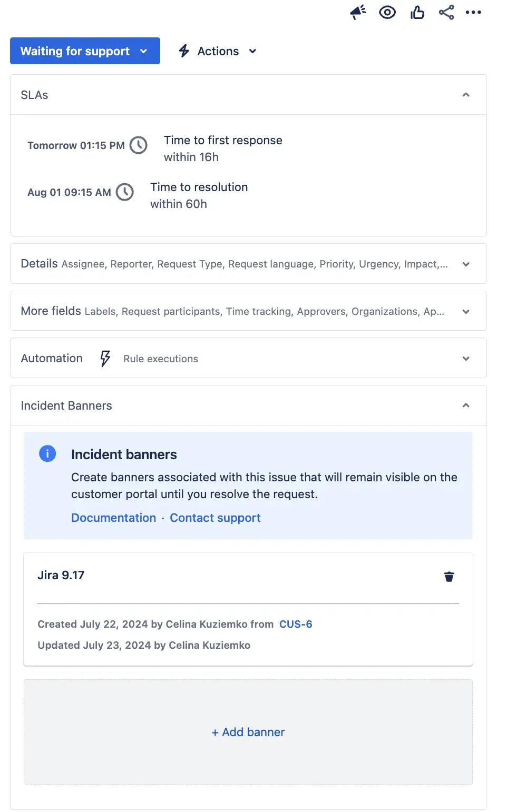
Task: Click the clock icon for resolution SLA
Action: pyautogui.click(x=125, y=192)
